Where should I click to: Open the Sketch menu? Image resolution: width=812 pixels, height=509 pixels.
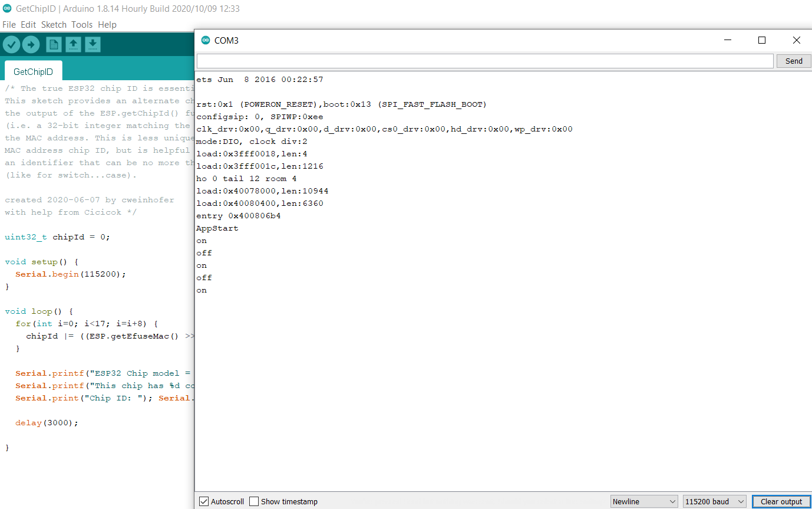[x=54, y=25]
